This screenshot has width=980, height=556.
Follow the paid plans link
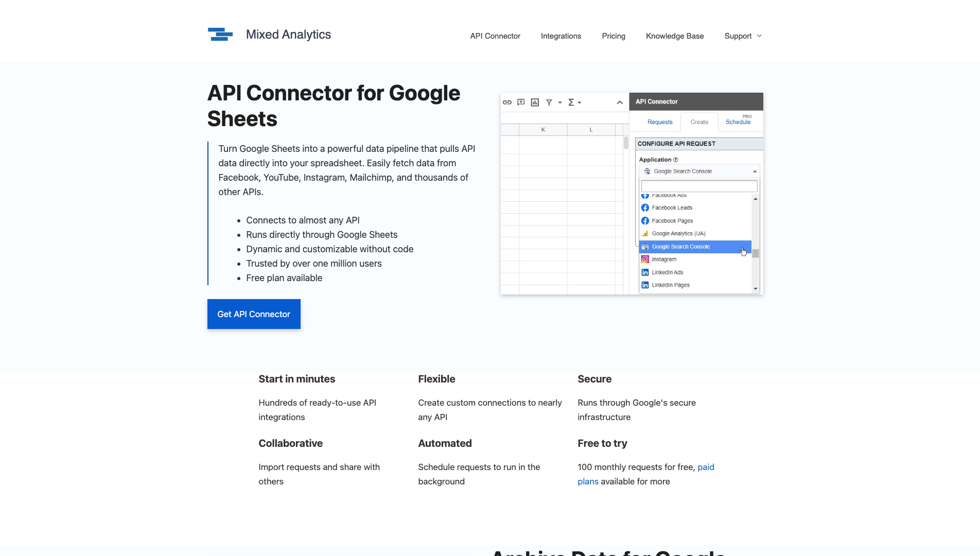(706, 467)
